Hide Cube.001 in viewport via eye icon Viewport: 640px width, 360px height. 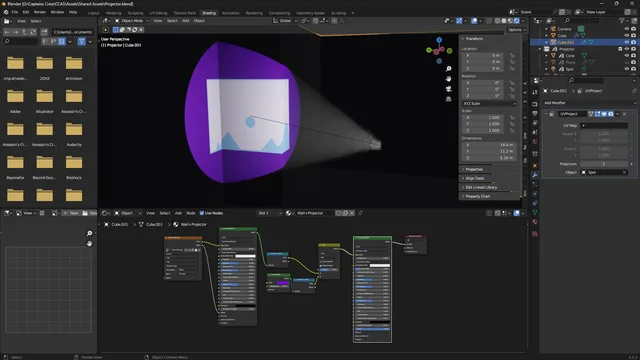point(627,42)
